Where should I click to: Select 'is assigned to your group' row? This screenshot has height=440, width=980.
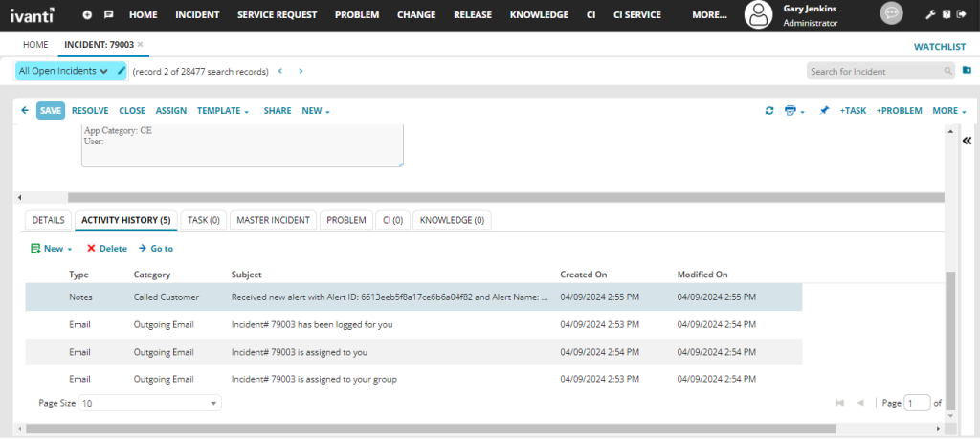[x=413, y=379]
